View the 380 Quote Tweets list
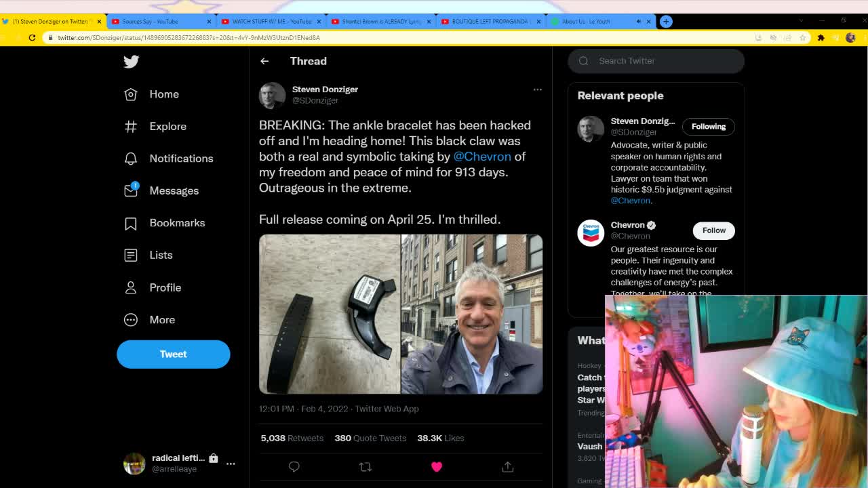This screenshot has height=488, width=868. tap(370, 438)
